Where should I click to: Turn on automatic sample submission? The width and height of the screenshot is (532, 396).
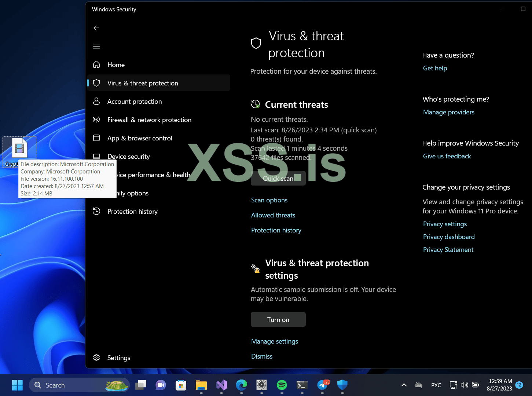tap(278, 319)
